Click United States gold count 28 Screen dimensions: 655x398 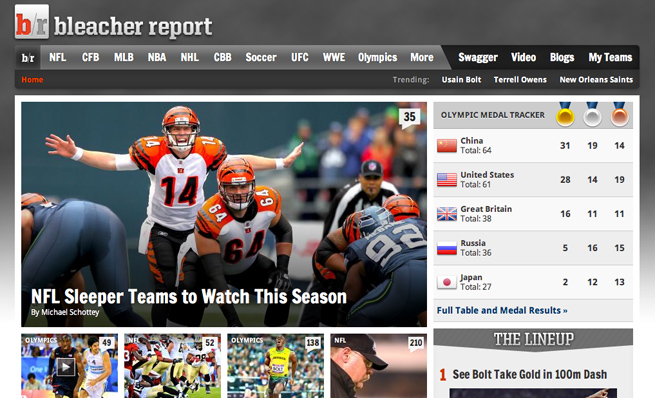click(565, 180)
